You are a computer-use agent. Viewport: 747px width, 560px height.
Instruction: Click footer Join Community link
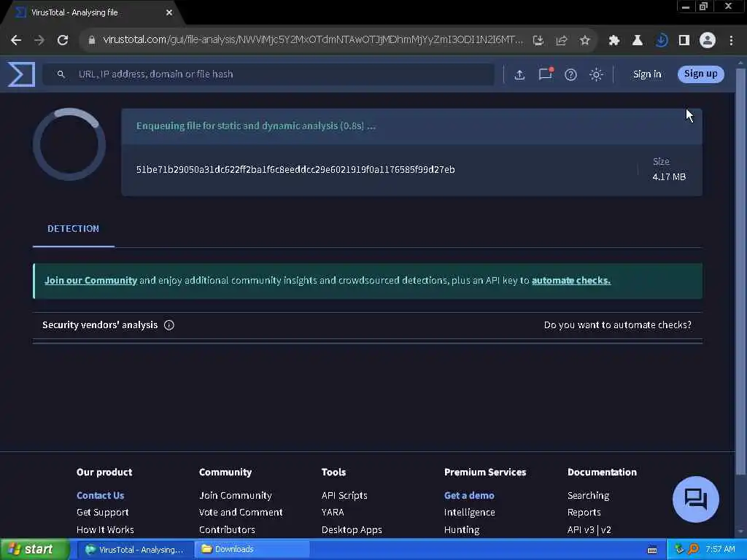(236, 495)
